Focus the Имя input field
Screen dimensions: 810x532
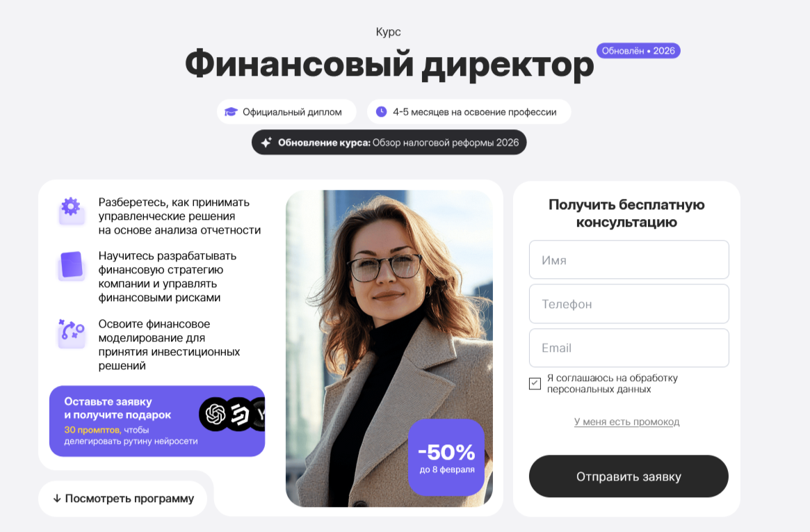coord(629,260)
